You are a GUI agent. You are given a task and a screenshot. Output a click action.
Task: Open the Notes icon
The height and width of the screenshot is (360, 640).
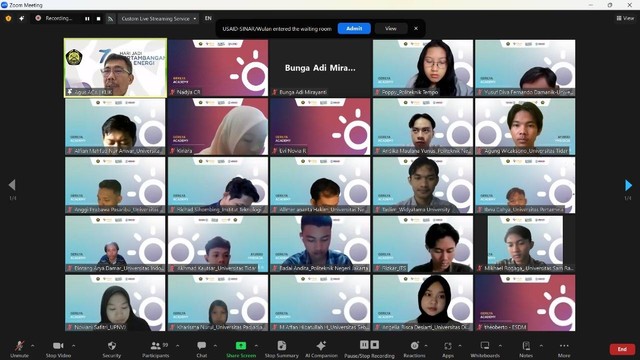click(526, 346)
